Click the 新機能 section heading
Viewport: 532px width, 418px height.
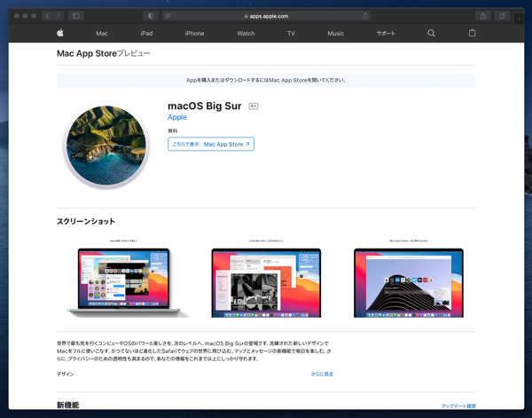coord(68,405)
